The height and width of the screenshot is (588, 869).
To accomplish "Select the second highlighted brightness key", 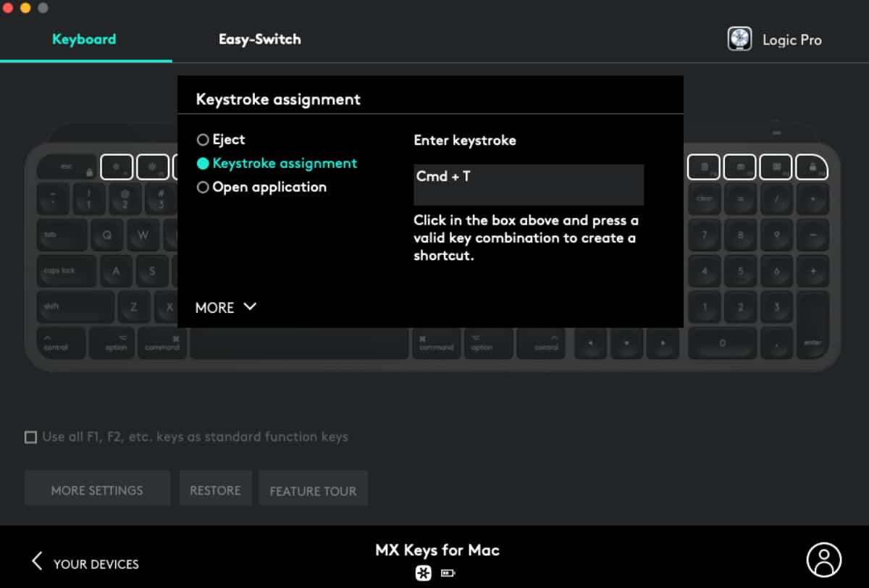I will point(152,167).
